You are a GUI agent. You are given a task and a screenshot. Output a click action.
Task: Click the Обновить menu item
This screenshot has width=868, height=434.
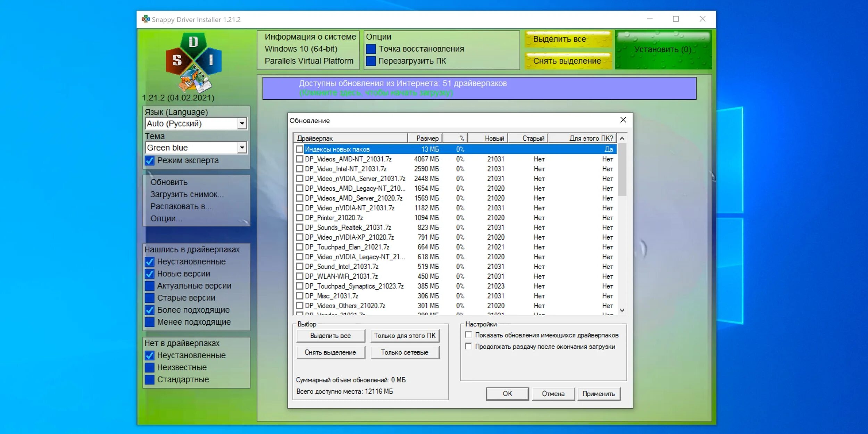coord(169,182)
